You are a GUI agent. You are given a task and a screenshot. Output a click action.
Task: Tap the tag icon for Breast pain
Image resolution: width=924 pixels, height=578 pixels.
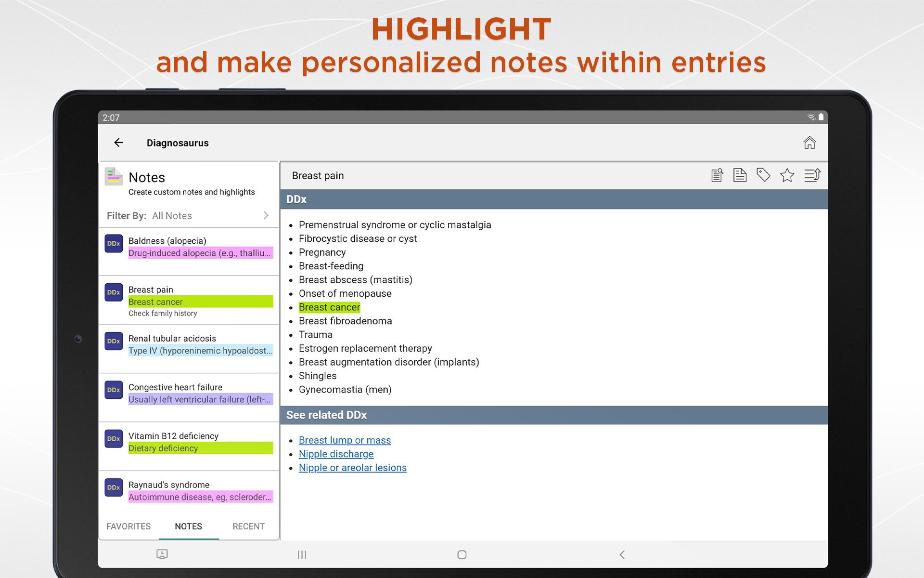[763, 175]
